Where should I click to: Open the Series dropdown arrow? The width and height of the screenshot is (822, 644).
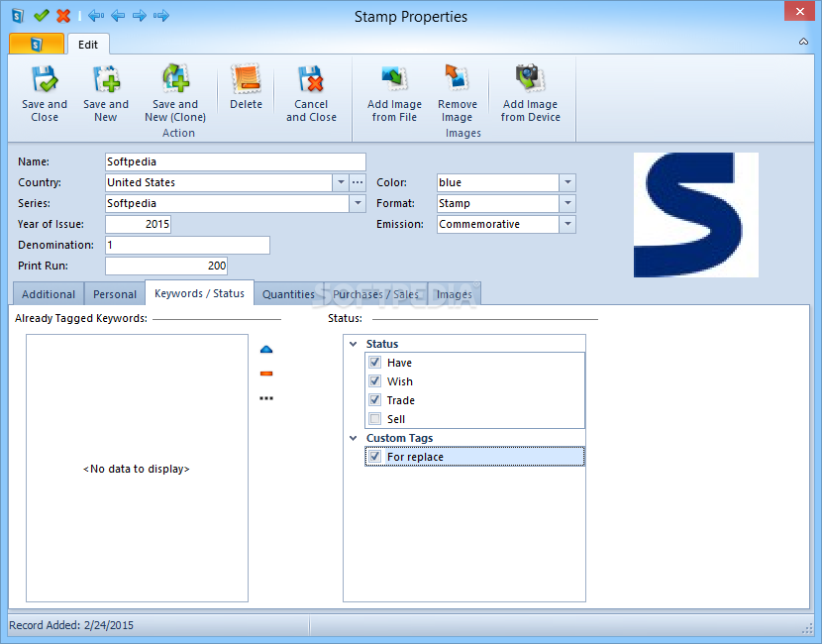358,203
